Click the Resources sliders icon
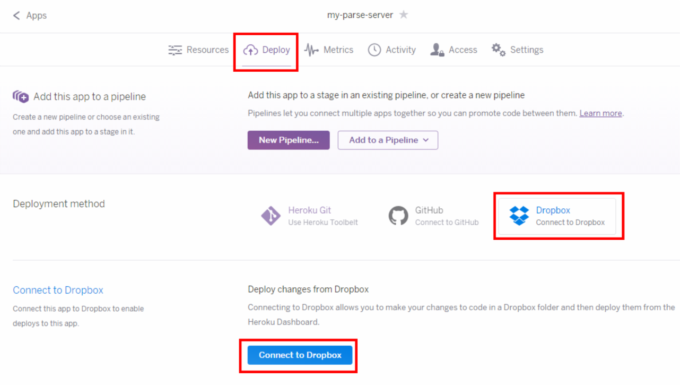Image resolution: width=680 pixels, height=385 pixels. pos(175,50)
